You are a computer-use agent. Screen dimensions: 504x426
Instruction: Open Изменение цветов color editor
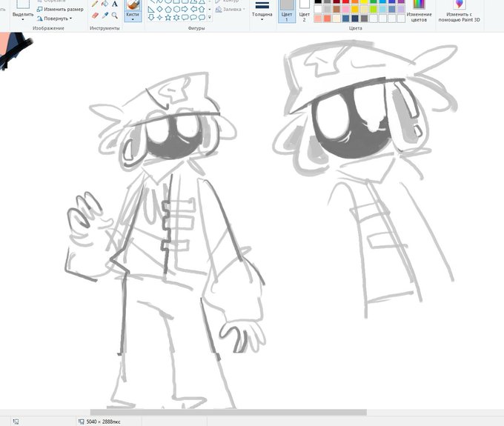pyautogui.click(x=419, y=11)
